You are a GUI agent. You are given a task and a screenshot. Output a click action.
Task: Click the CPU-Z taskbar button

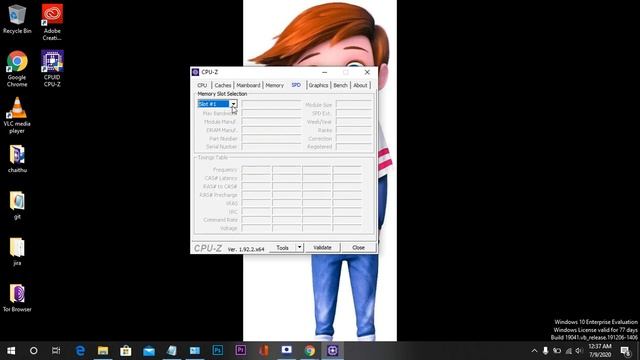[x=332, y=351]
